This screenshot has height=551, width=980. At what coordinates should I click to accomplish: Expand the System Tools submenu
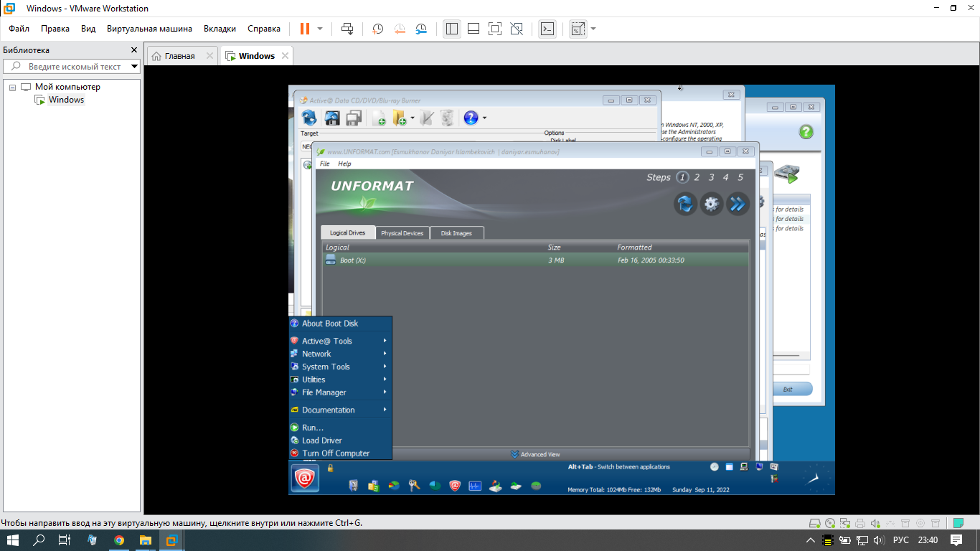click(x=341, y=367)
